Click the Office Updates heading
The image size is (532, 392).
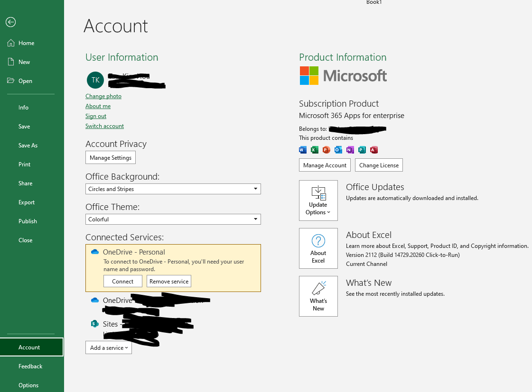pos(375,187)
